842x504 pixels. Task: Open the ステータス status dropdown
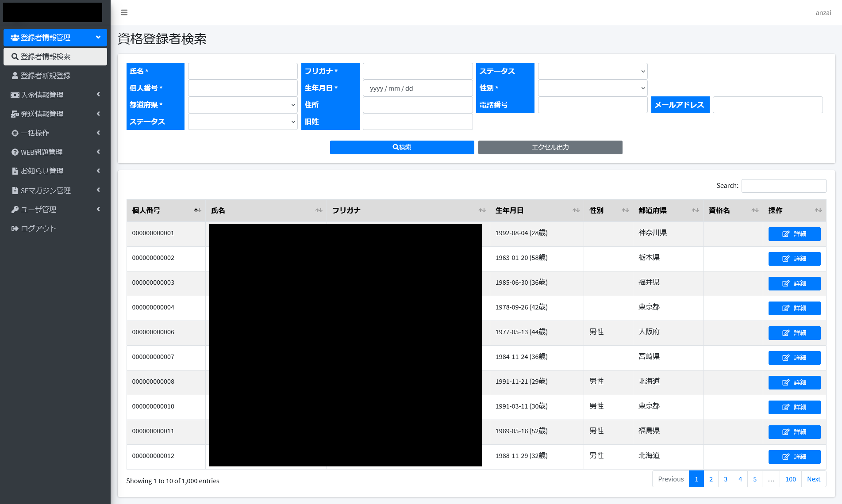[592, 71]
